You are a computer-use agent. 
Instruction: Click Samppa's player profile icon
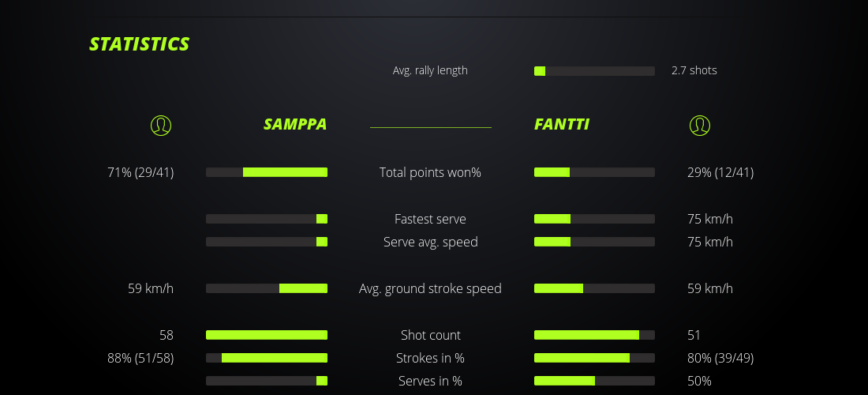tap(161, 125)
